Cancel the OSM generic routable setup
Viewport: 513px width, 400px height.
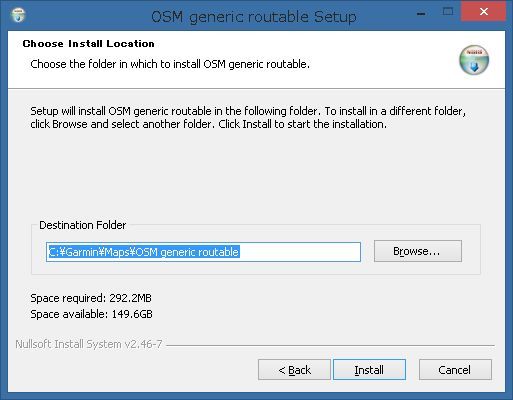click(x=455, y=370)
